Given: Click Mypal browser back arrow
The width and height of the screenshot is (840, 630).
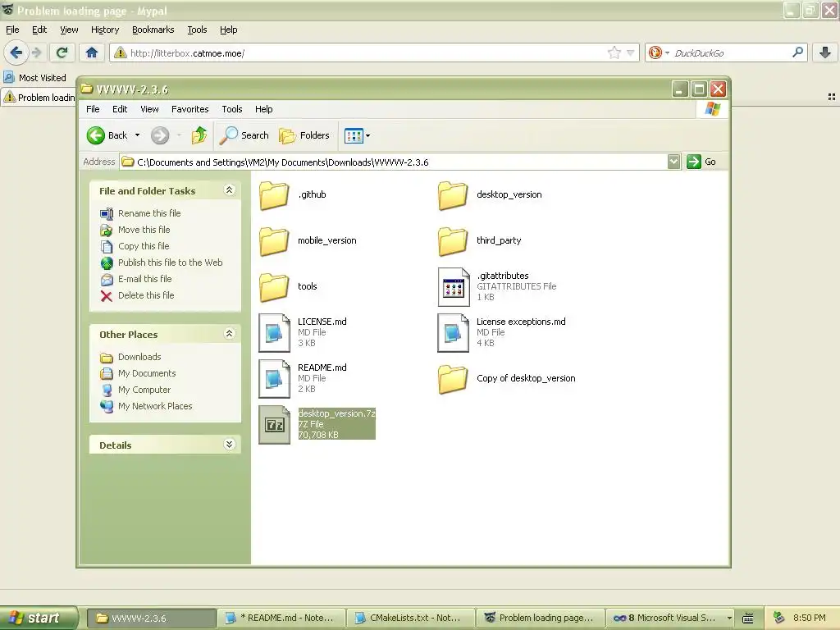Looking at the screenshot, I should pyautogui.click(x=16, y=52).
